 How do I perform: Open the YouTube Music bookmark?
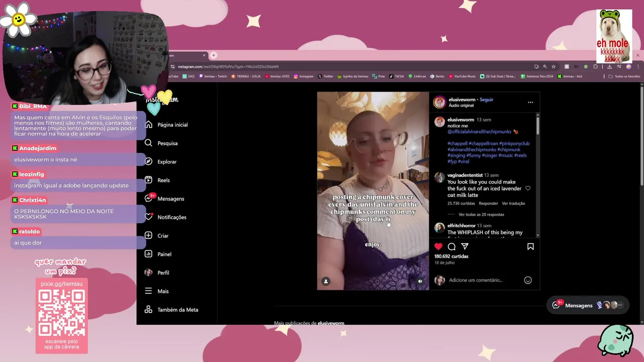462,76
